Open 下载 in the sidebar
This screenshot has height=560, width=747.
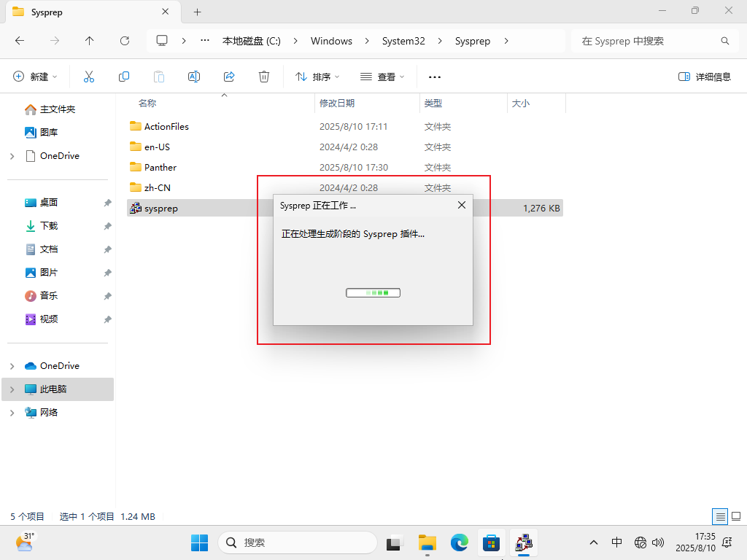(49, 226)
